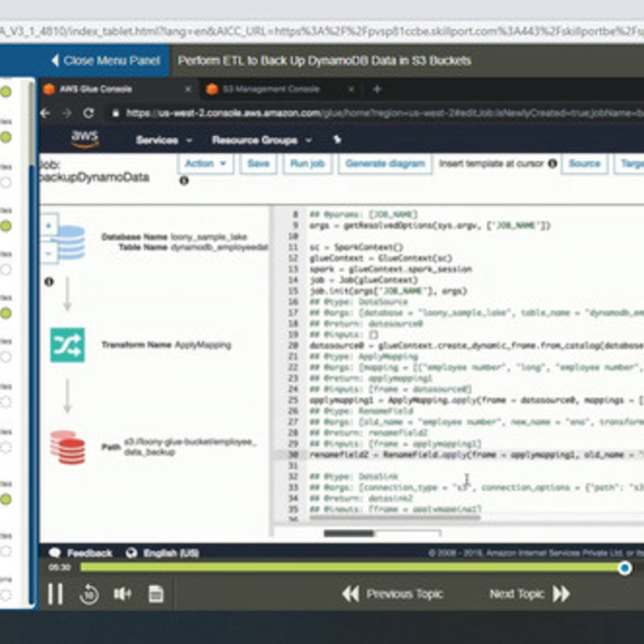Click the video progress slider handle
The height and width of the screenshot is (644, 644).
coord(625,568)
